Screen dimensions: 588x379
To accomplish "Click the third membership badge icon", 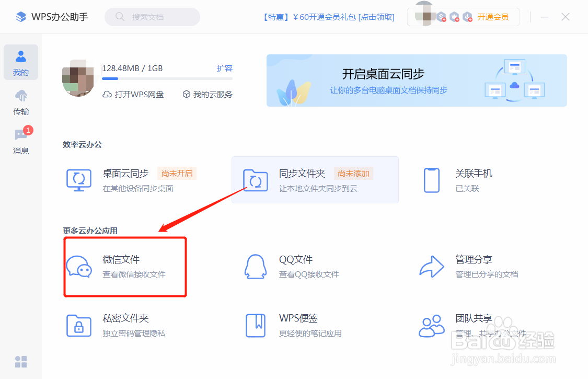I will click(467, 17).
